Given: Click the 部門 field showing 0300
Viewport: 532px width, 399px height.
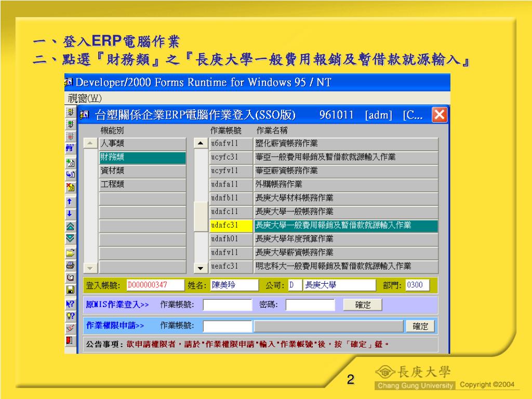Looking at the screenshot, I should (x=417, y=285).
